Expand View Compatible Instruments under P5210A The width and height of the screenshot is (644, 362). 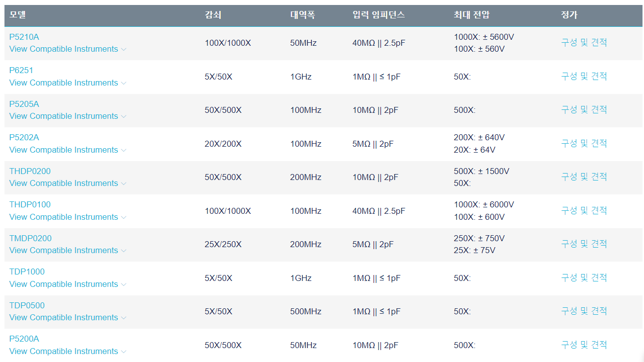pyautogui.click(x=68, y=49)
